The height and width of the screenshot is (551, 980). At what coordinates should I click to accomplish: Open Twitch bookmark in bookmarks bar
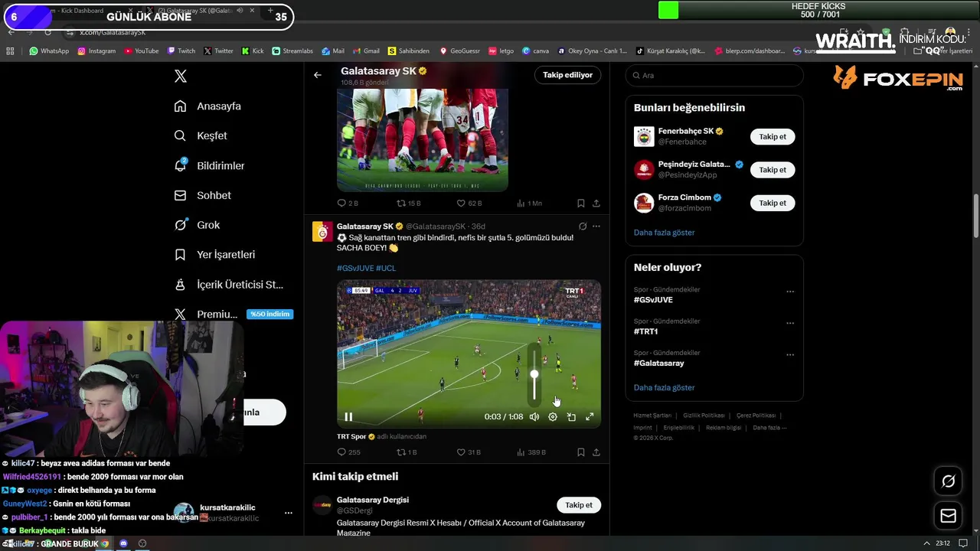(x=181, y=51)
